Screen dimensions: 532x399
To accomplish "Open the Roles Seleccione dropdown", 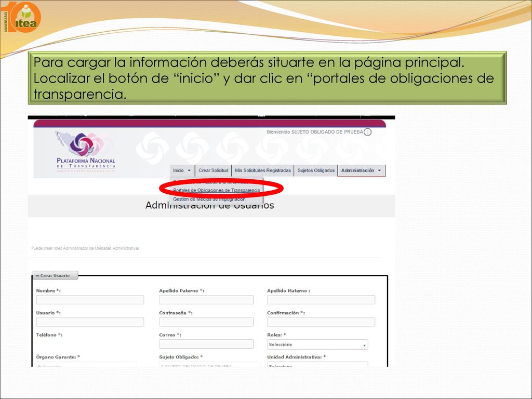I will 317,344.
